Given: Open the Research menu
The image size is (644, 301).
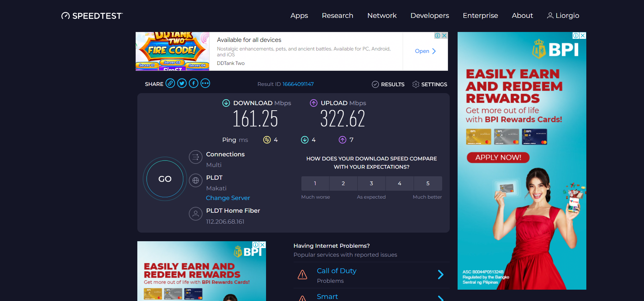Looking at the screenshot, I should 337,15.
